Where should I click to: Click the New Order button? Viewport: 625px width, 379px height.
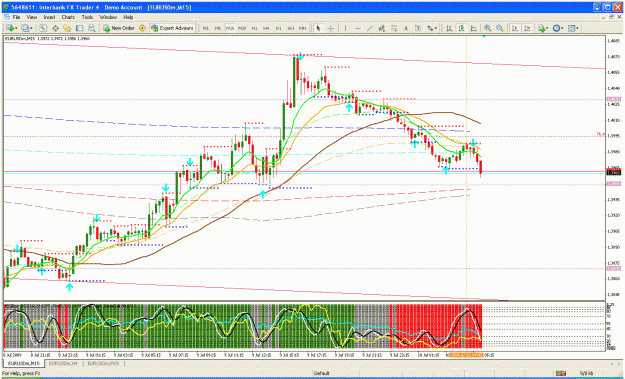(x=119, y=28)
